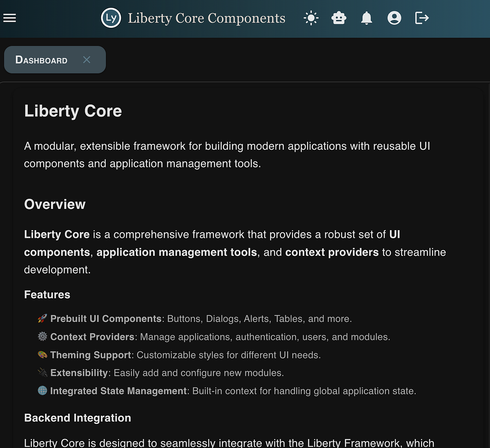This screenshot has height=448, width=490.
Task: Click the Ly circular logo
Action: 110,18
